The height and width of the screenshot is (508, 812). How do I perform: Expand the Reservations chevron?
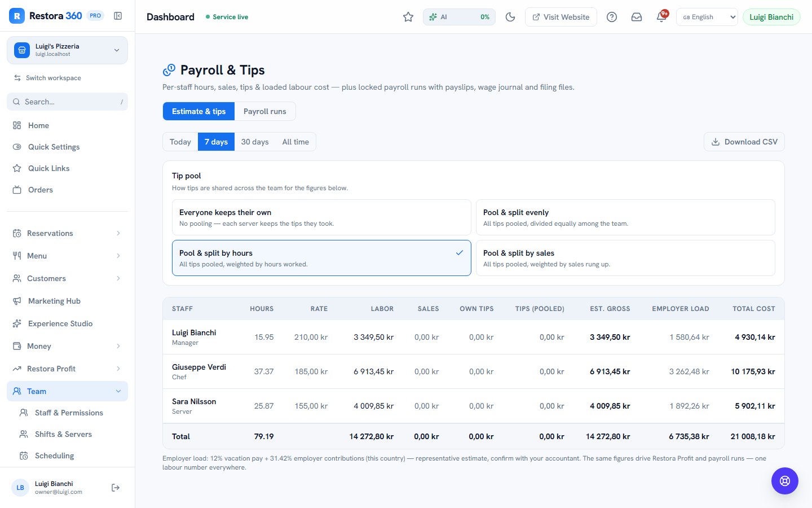pyautogui.click(x=118, y=233)
